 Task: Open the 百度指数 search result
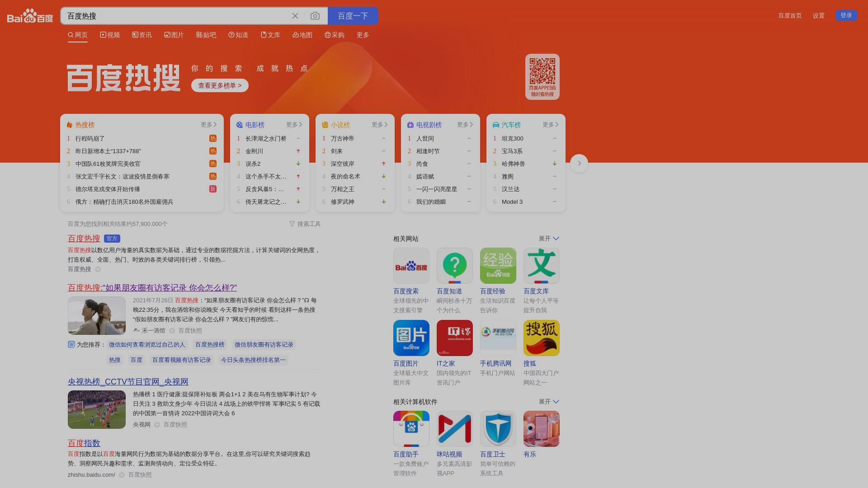[x=84, y=443]
